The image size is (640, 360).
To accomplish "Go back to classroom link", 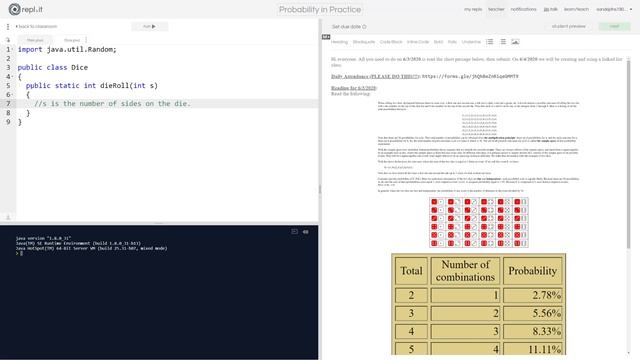I will pos(37,27).
